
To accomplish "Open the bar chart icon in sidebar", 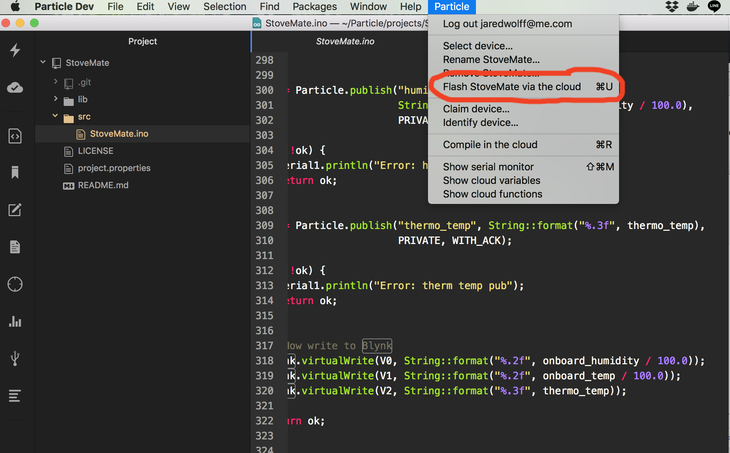I will coord(15,321).
